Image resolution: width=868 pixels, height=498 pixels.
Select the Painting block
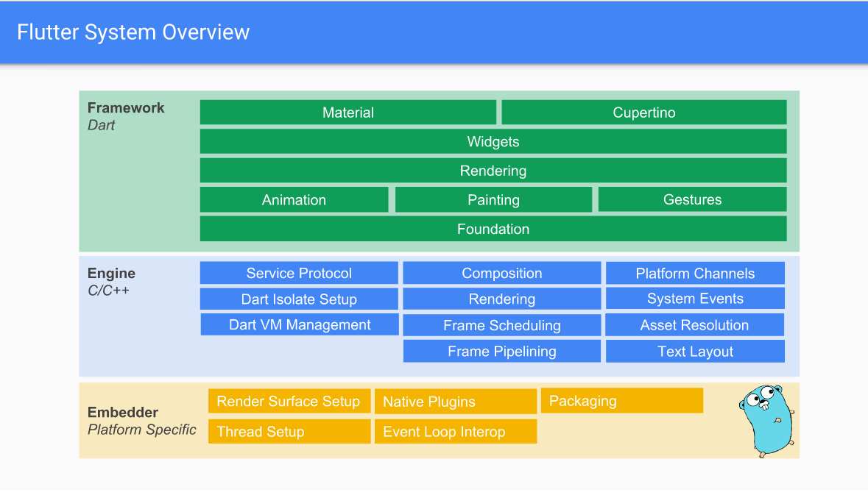pyautogui.click(x=493, y=200)
